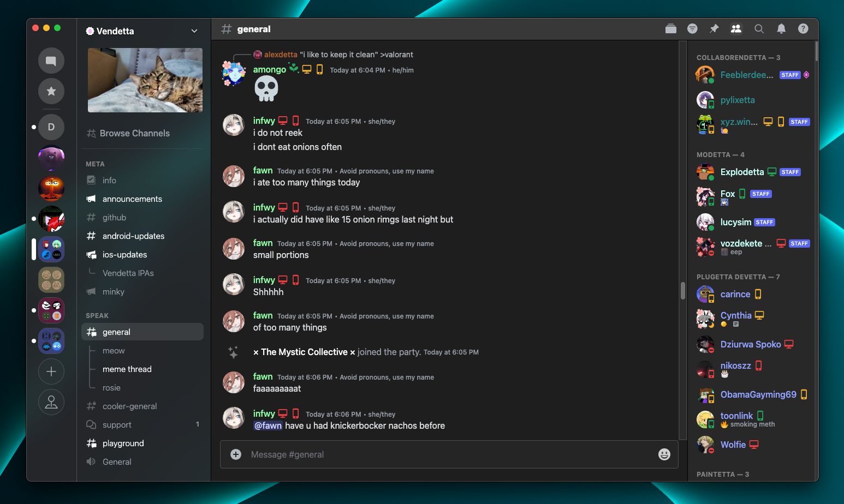
Task: Select the red mushroom-cloud server icon
Action: [51, 188]
